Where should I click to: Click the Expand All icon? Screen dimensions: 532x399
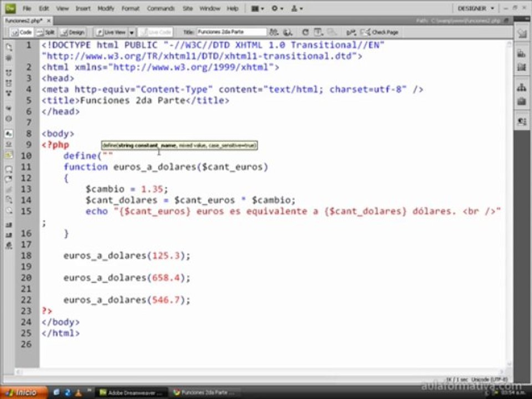[9, 93]
